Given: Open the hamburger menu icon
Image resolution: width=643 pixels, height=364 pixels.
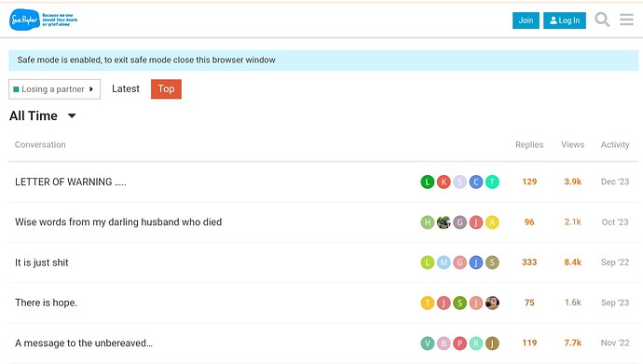Looking at the screenshot, I should point(626,20).
